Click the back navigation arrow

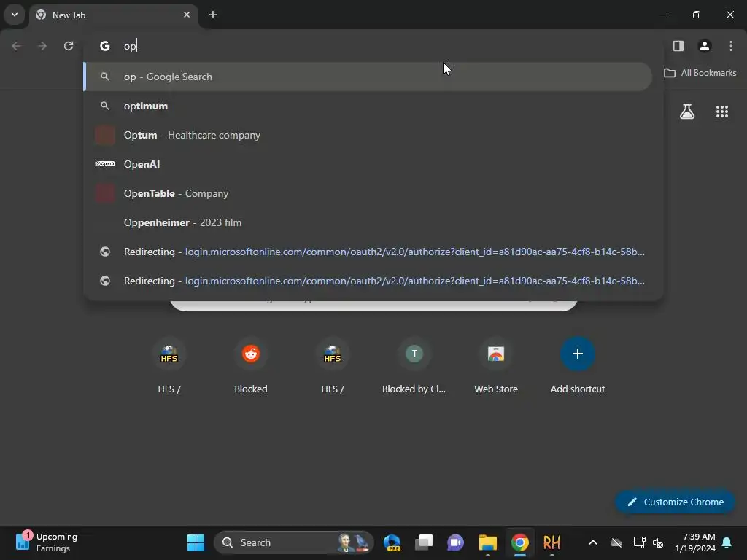pos(16,46)
